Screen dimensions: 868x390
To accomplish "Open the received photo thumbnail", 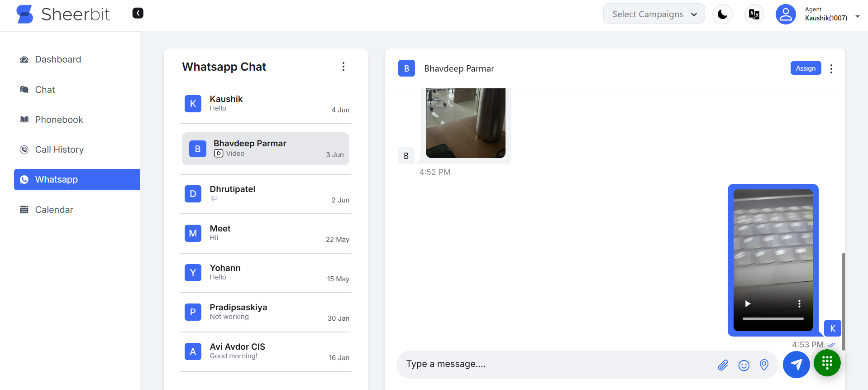I will coord(466,123).
